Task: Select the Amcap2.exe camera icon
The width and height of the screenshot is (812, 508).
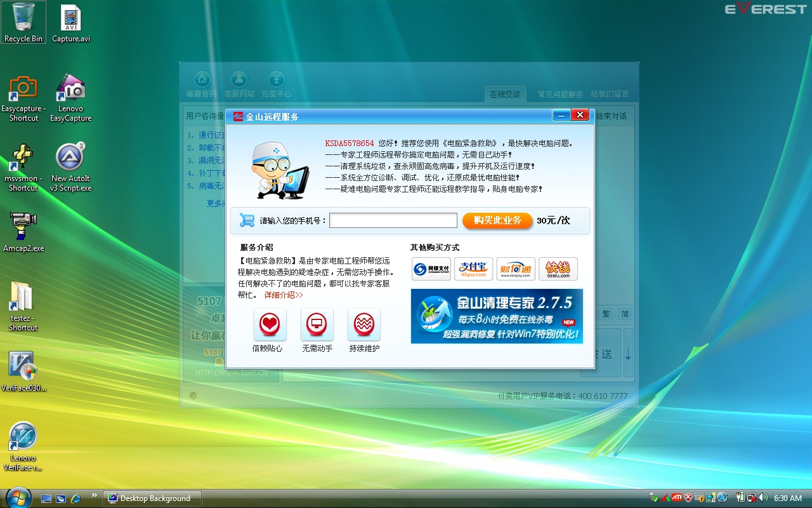Action: click(23, 232)
